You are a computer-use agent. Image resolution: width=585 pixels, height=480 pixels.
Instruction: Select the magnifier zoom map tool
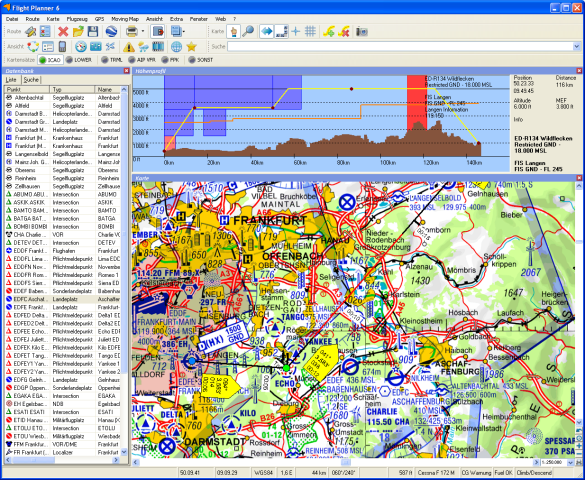click(x=248, y=32)
